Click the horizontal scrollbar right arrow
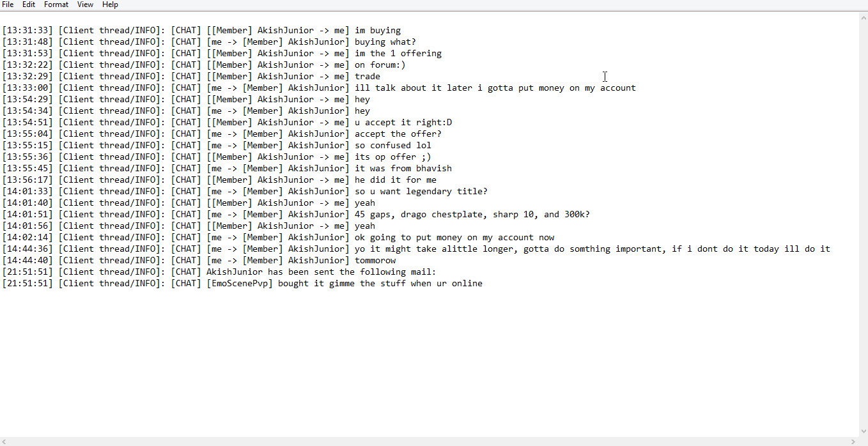The height and width of the screenshot is (446, 868). pos(853,442)
